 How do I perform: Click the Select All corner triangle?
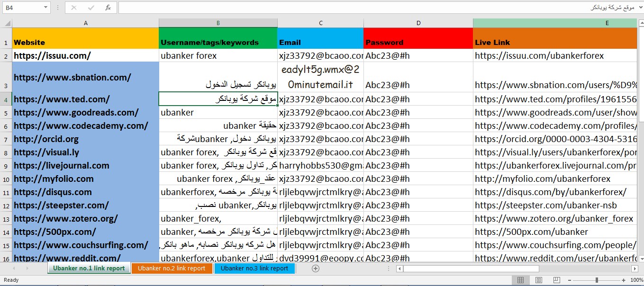click(x=6, y=23)
